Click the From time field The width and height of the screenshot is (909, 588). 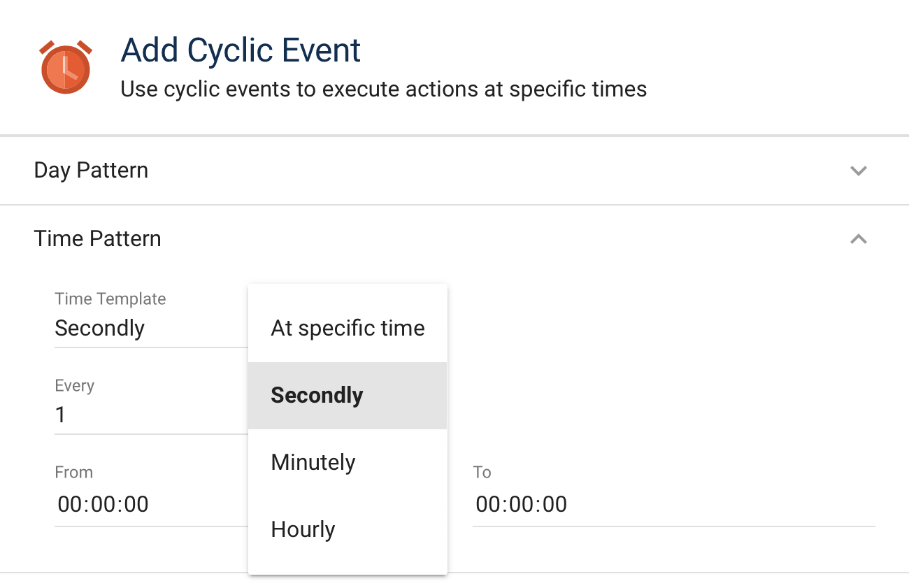point(102,504)
